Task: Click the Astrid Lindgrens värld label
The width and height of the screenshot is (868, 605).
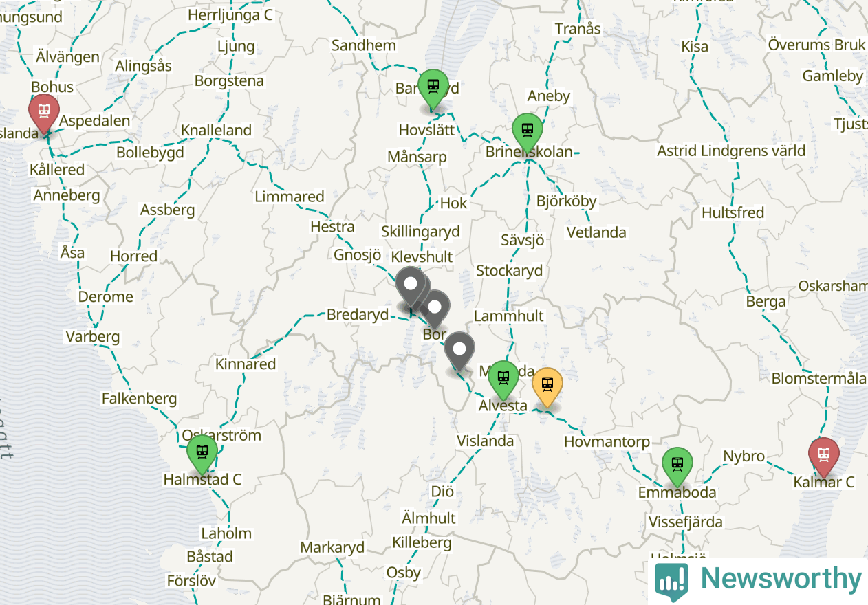Action: [730, 151]
